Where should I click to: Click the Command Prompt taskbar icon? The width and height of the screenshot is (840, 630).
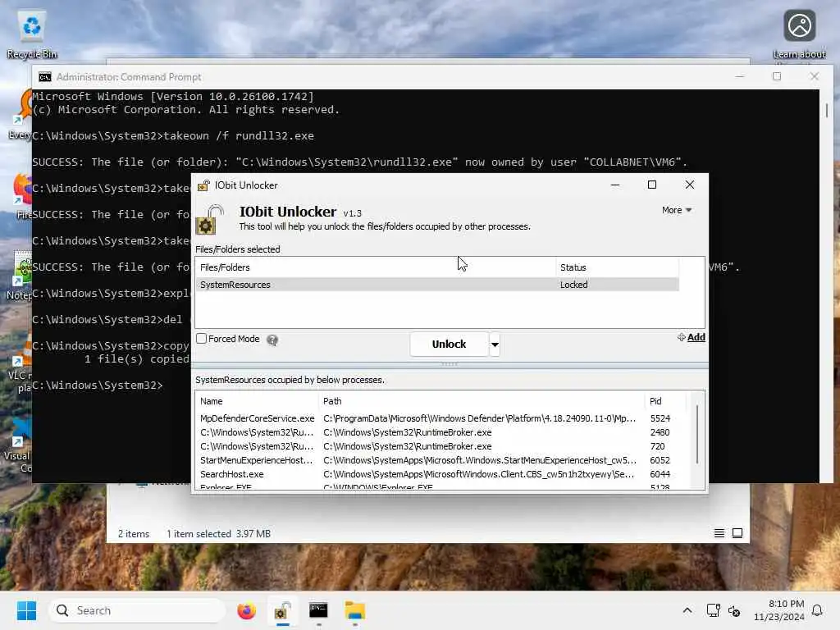click(x=318, y=610)
